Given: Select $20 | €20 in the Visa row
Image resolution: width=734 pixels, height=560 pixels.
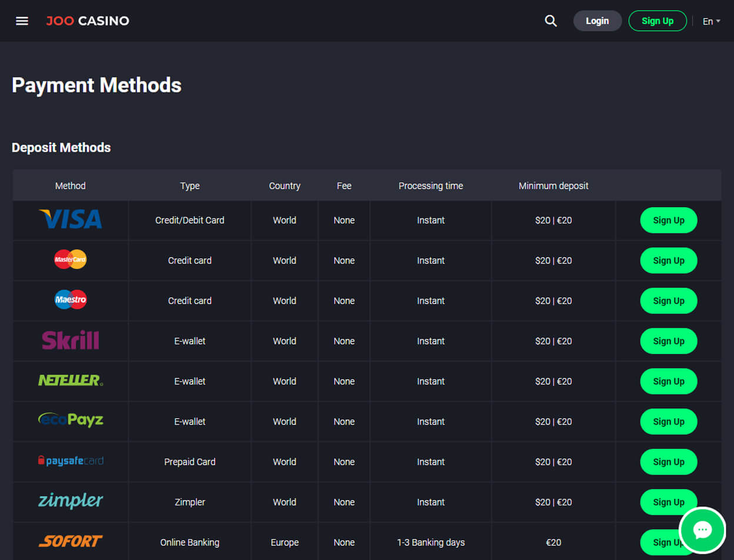Looking at the screenshot, I should (x=553, y=221).
